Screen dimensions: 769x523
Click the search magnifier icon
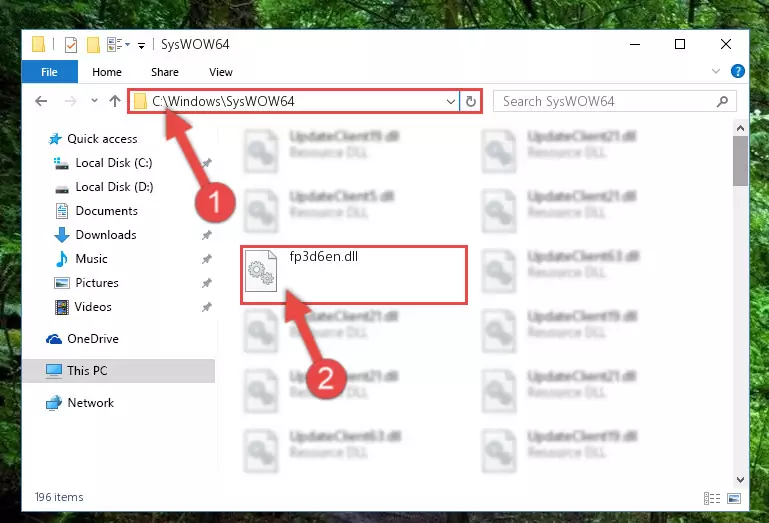722,102
